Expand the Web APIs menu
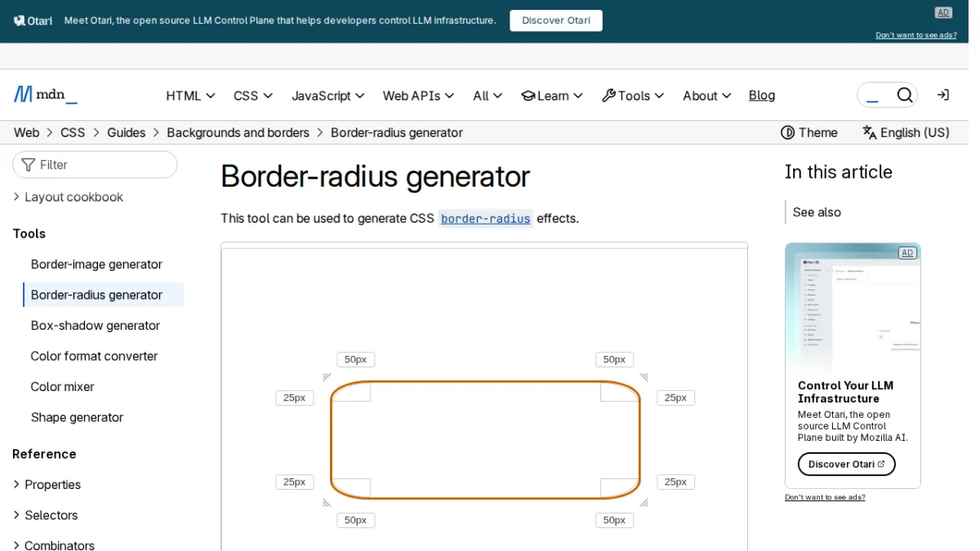Image resolution: width=980 pixels, height=551 pixels. [418, 96]
